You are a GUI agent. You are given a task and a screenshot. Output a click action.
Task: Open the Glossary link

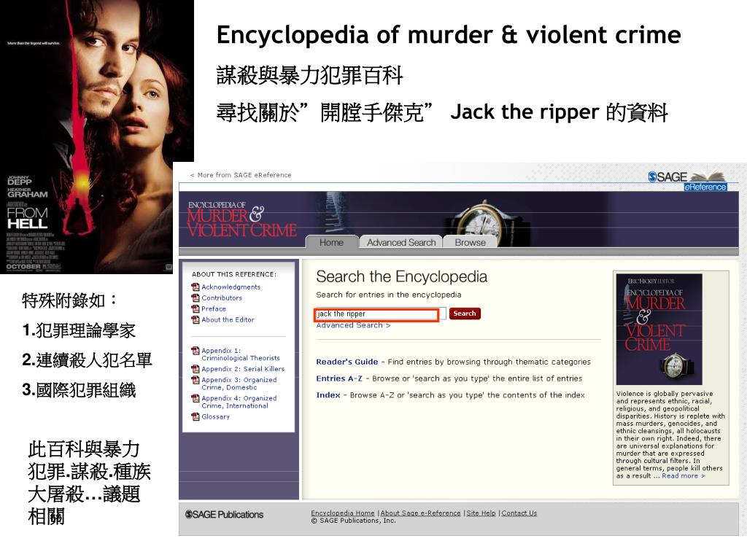(x=215, y=416)
